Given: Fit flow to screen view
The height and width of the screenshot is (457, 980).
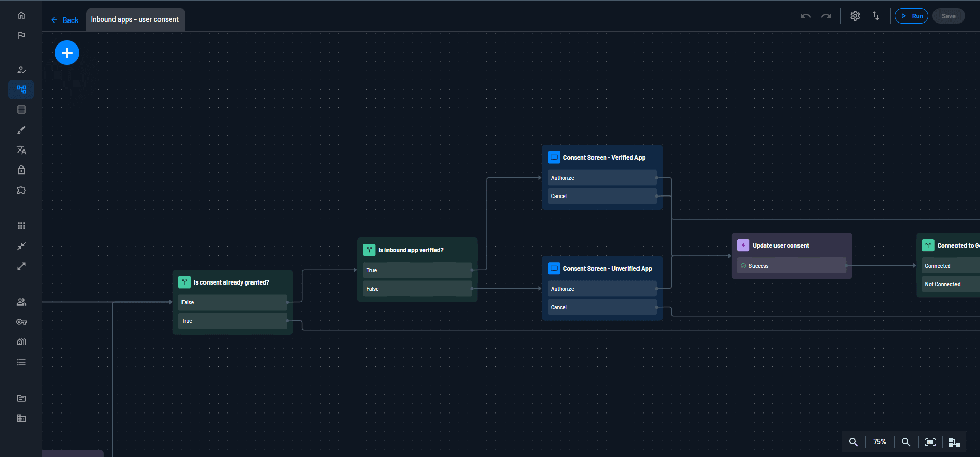Looking at the screenshot, I should click(930, 442).
